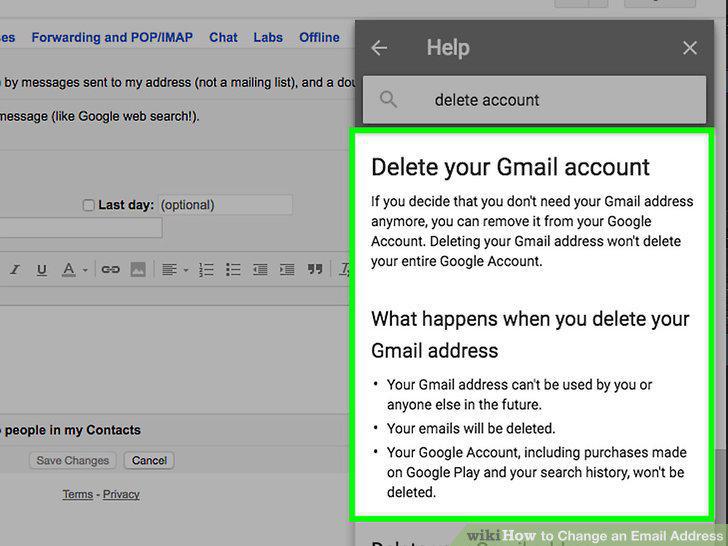The height and width of the screenshot is (546, 728).
Task: Open the text color picker
Action: point(69,269)
